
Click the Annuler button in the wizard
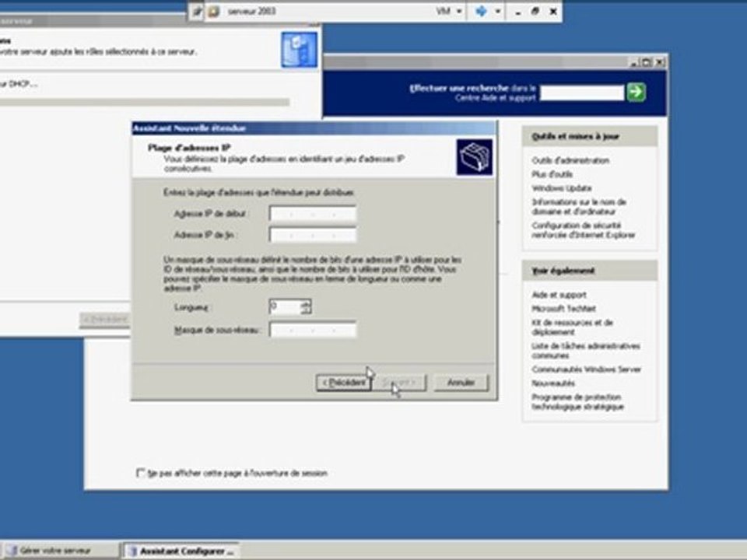pyautogui.click(x=461, y=383)
